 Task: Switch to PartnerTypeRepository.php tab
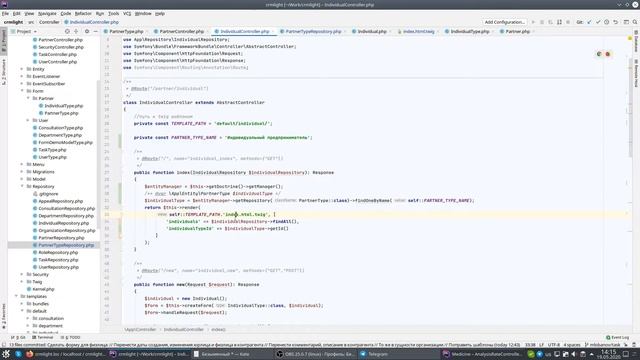click(x=313, y=31)
